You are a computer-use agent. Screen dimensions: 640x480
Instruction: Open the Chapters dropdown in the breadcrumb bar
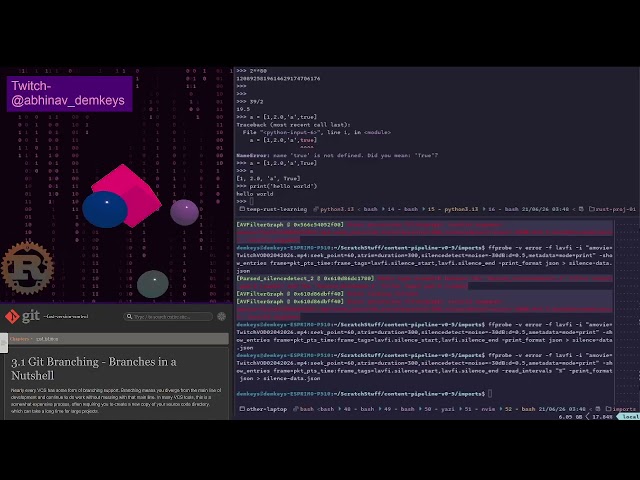coord(19,339)
